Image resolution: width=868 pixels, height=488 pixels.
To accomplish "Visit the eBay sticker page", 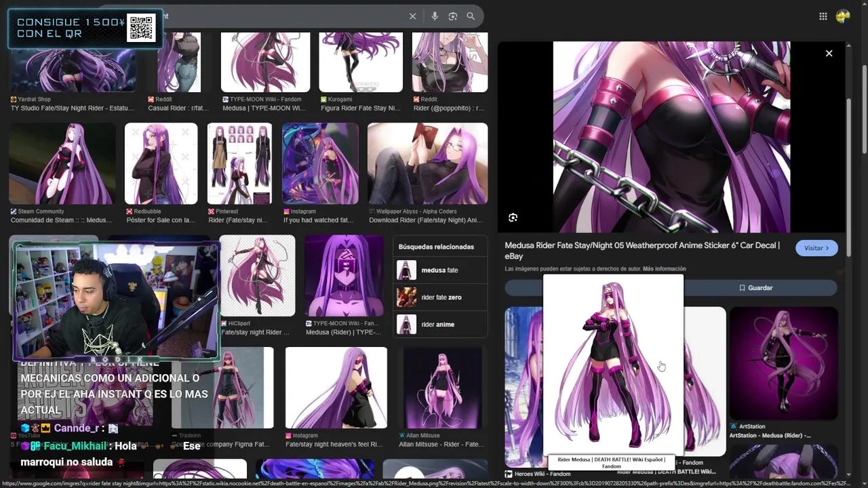I will (816, 248).
